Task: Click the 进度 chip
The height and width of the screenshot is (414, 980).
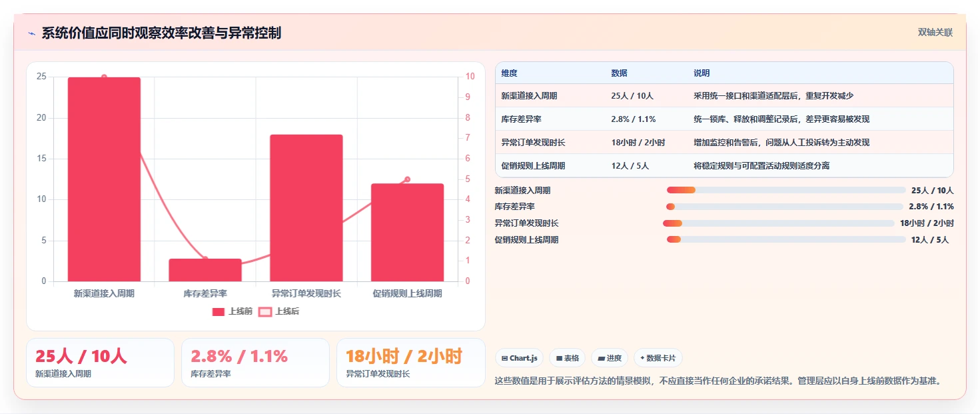Action: (x=610, y=358)
